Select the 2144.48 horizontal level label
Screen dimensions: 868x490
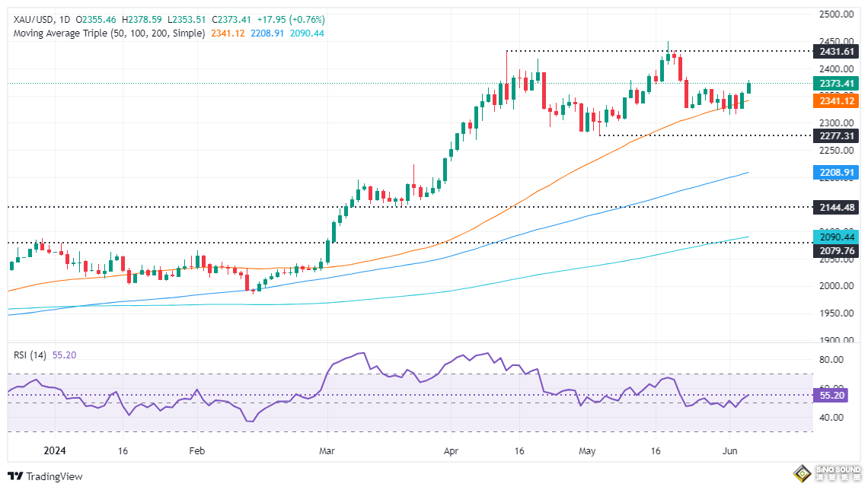[x=838, y=206]
